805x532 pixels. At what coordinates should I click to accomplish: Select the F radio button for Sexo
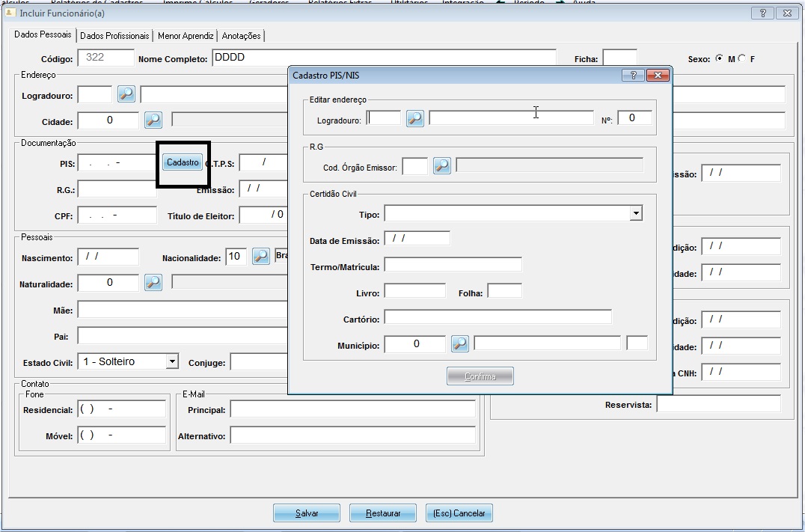[x=742, y=58]
